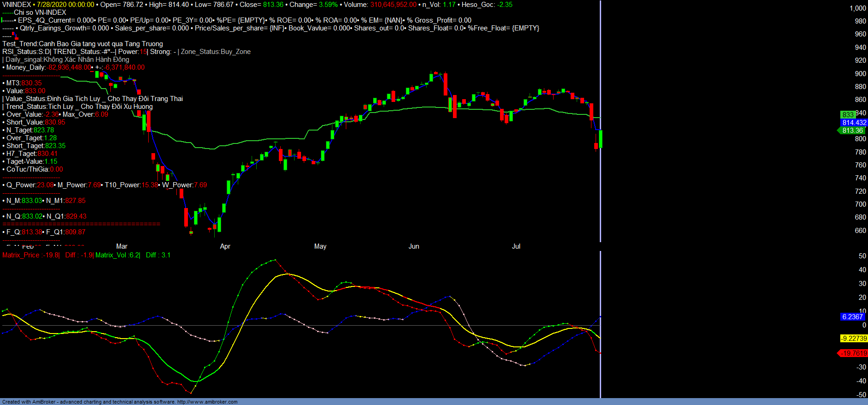Click the yellow -9.22739 indicator value tag
Screen dimensions: 868x405
coord(854,339)
